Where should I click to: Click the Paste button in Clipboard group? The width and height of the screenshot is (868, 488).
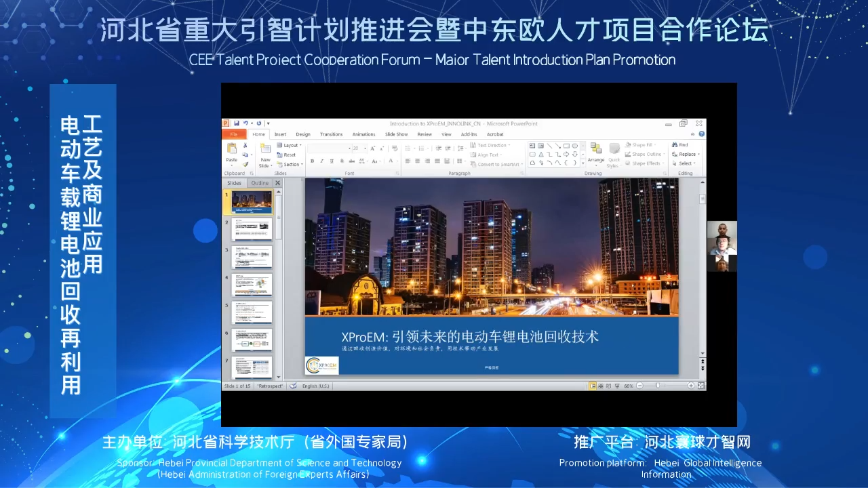point(232,153)
